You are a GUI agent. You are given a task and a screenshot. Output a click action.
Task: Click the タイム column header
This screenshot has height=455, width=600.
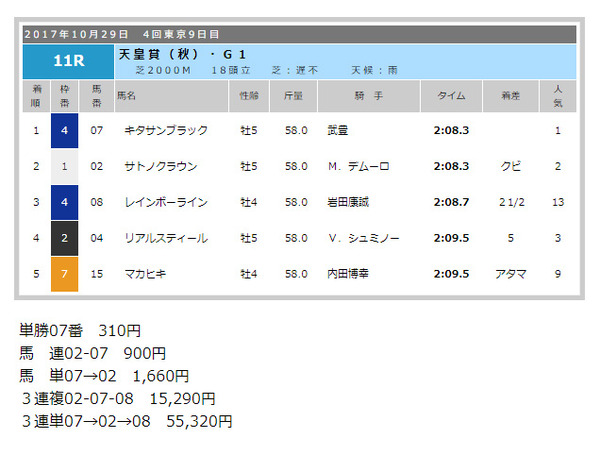(452, 96)
